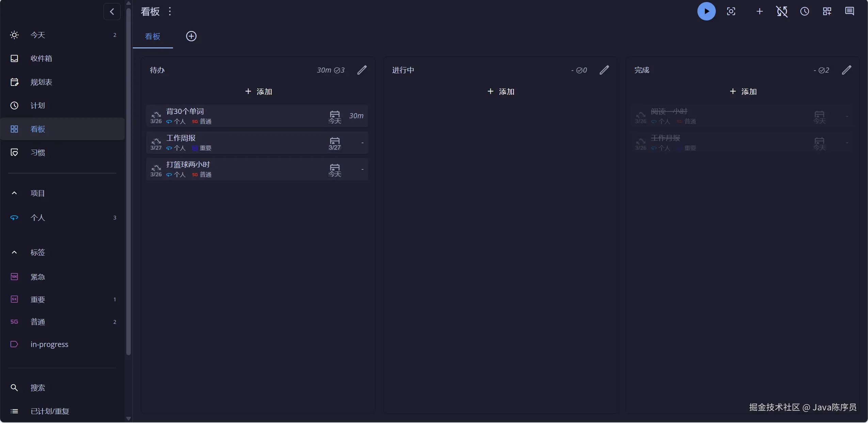This screenshot has width=868, height=423.
Task: Select the 看板 tab
Action: [x=153, y=36]
